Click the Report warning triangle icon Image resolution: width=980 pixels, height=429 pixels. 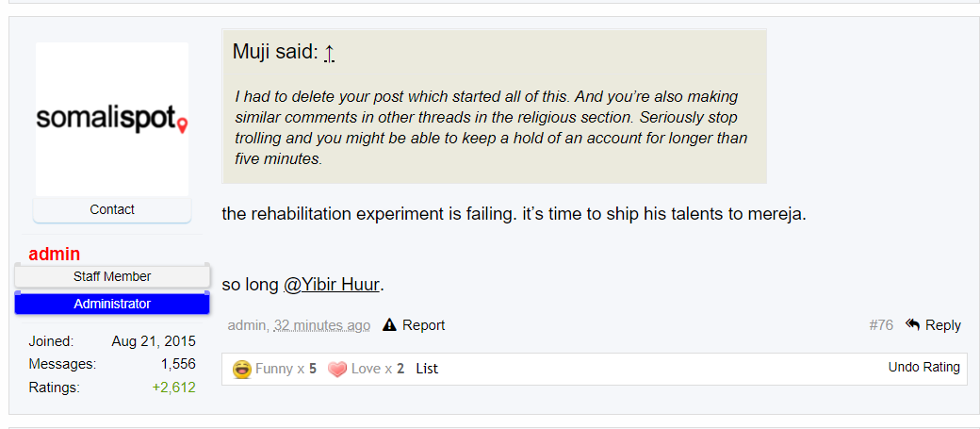[389, 324]
